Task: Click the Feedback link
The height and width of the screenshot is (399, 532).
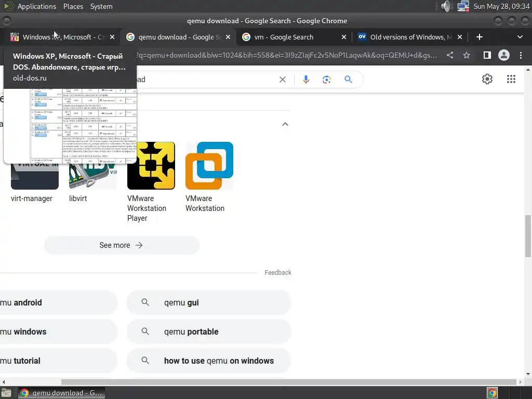Action: (278, 272)
